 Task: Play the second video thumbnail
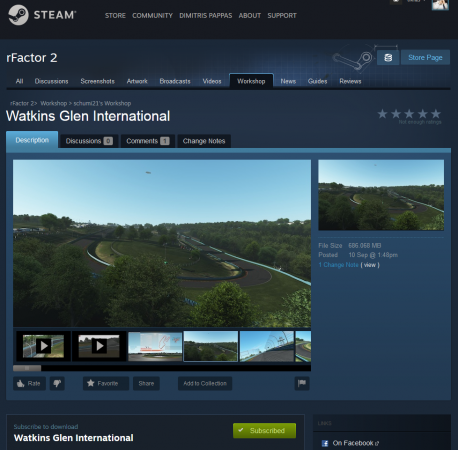click(99, 346)
